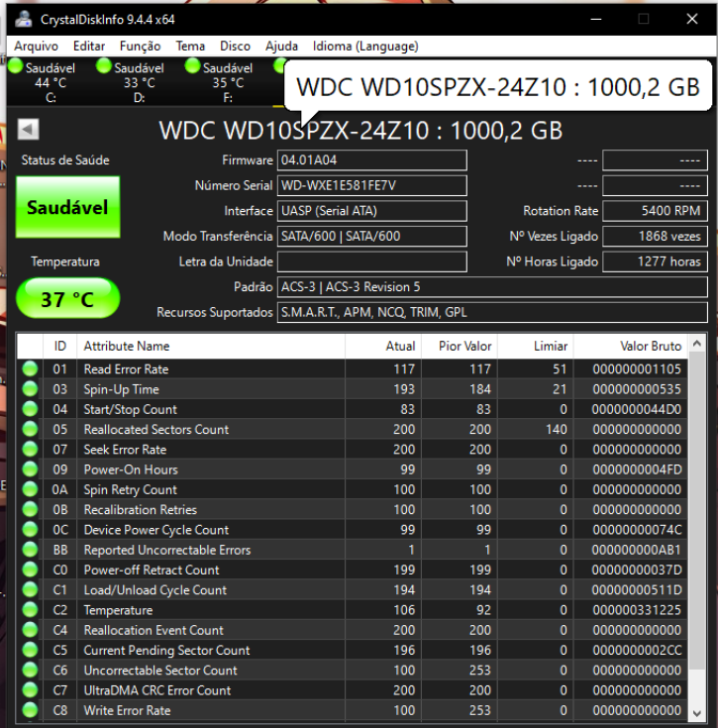Click the green Saudável health status button
The image size is (718, 728).
(x=67, y=208)
